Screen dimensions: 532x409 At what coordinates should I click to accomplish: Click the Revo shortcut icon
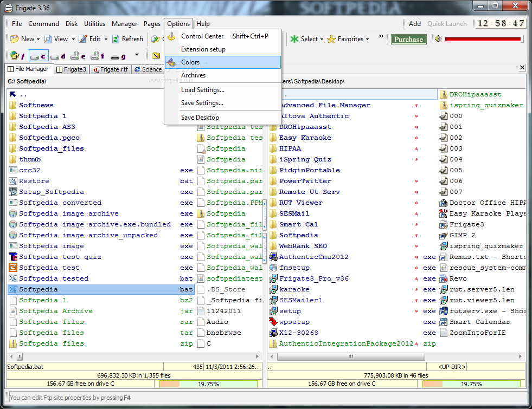444,278
